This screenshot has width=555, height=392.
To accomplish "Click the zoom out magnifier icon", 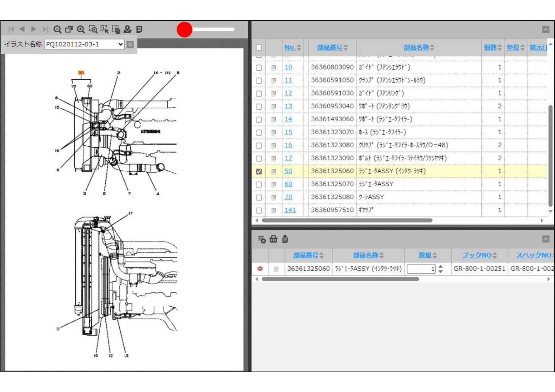I will point(57,29).
